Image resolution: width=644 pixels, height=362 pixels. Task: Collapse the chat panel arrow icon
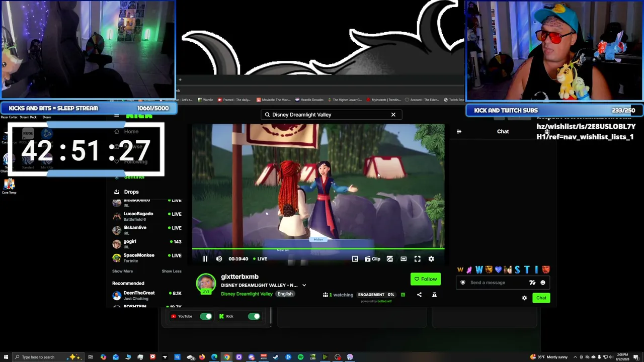[x=459, y=132]
